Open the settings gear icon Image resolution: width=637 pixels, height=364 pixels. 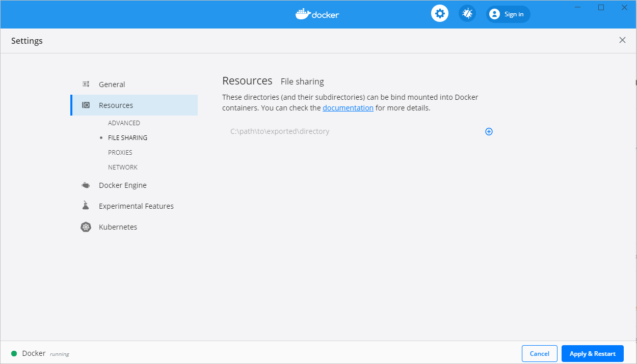pyautogui.click(x=439, y=13)
